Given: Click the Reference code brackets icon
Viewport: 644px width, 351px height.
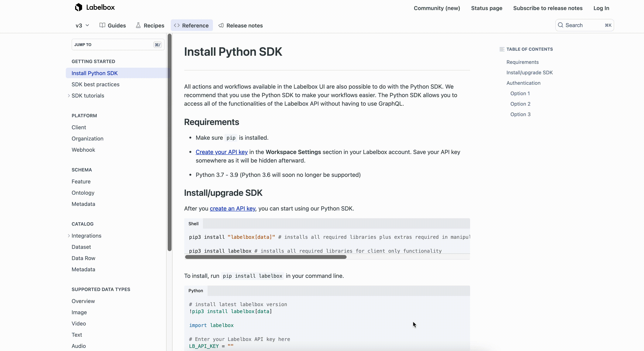Looking at the screenshot, I should click(x=177, y=25).
